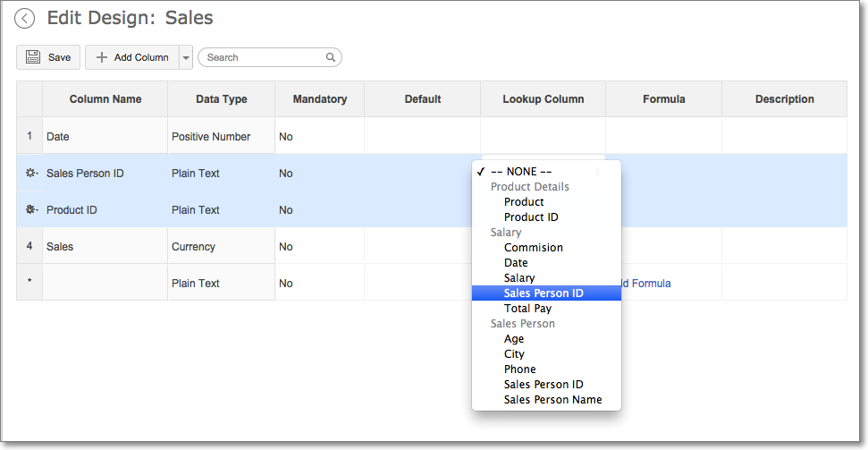Screen dimensions: 868x450
Task: Pick Total Pay from the lookup list
Action: (527, 309)
